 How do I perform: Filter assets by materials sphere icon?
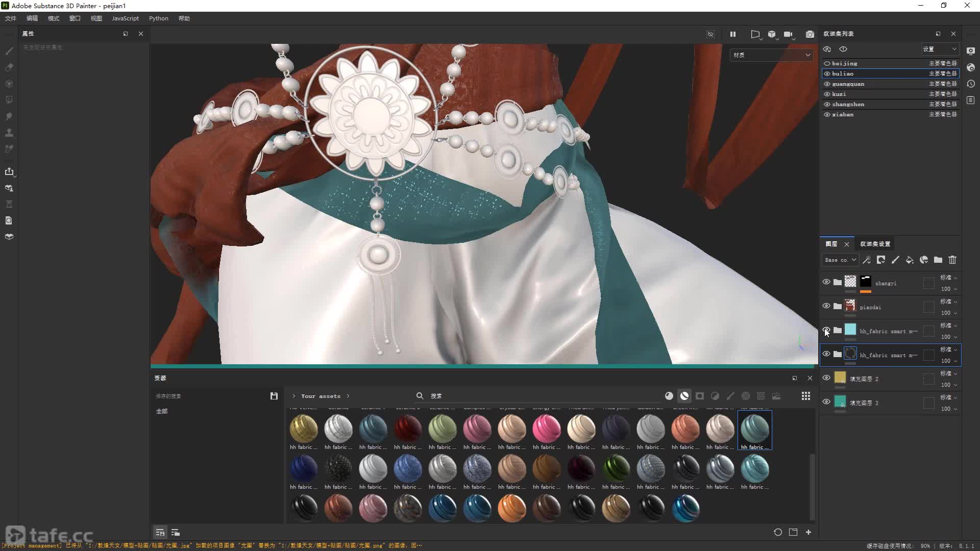click(x=669, y=396)
